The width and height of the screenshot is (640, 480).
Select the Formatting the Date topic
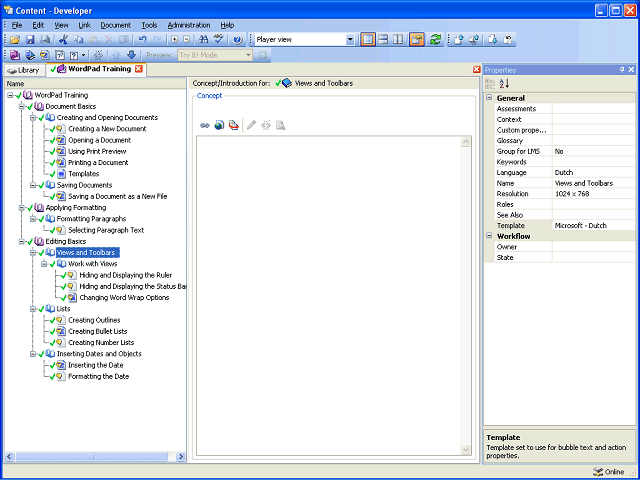[x=98, y=376]
